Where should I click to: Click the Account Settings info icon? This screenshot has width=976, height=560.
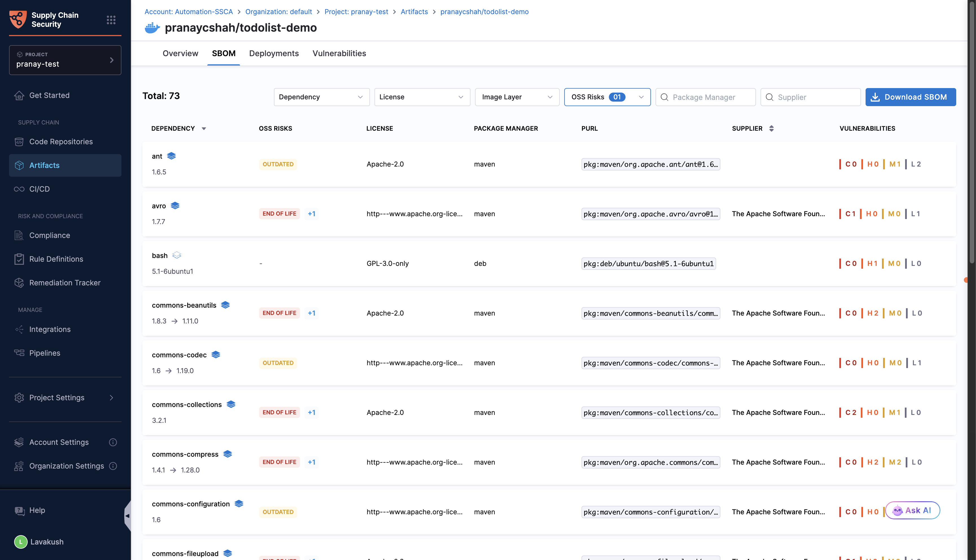point(113,442)
